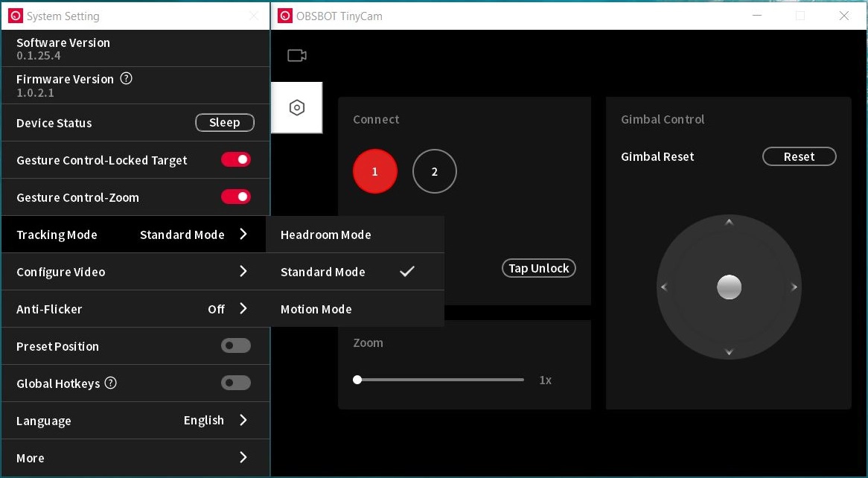Choose Headroom Mode from the submenu
868x478 pixels.
tap(355, 235)
